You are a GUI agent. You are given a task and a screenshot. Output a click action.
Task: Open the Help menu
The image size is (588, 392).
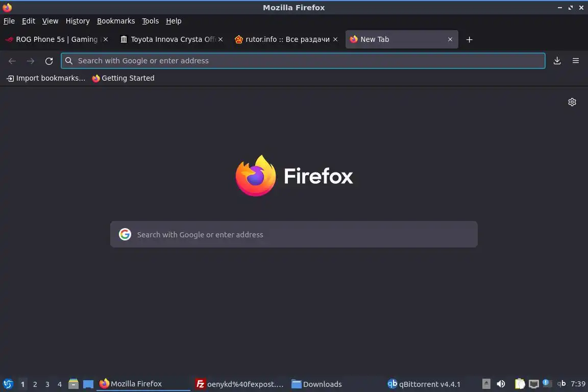174,21
